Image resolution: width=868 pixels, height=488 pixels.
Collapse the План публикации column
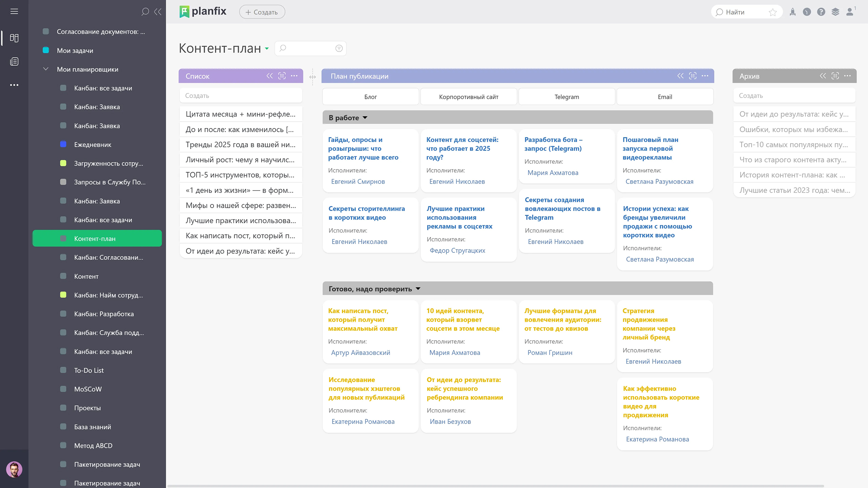pos(680,76)
